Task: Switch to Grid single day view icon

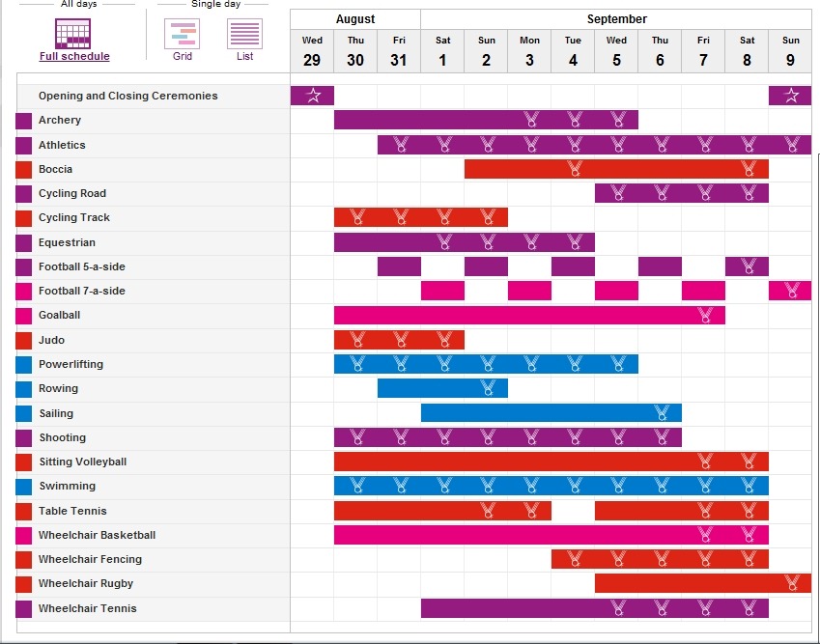Action: coord(182,34)
